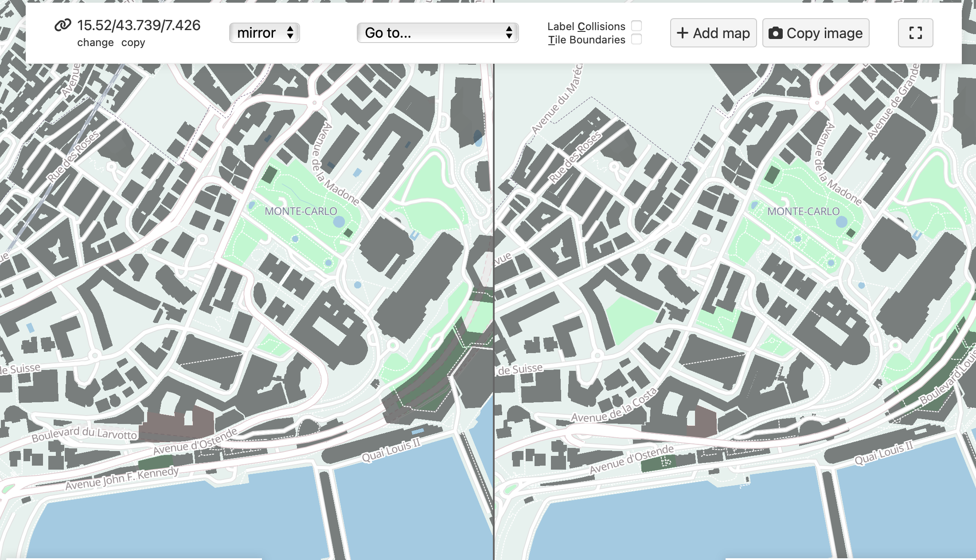The width and height of the screenshot is (976, 560).
Task: Click the Tile Boundaries text label
Action: [x=586, y=40]
